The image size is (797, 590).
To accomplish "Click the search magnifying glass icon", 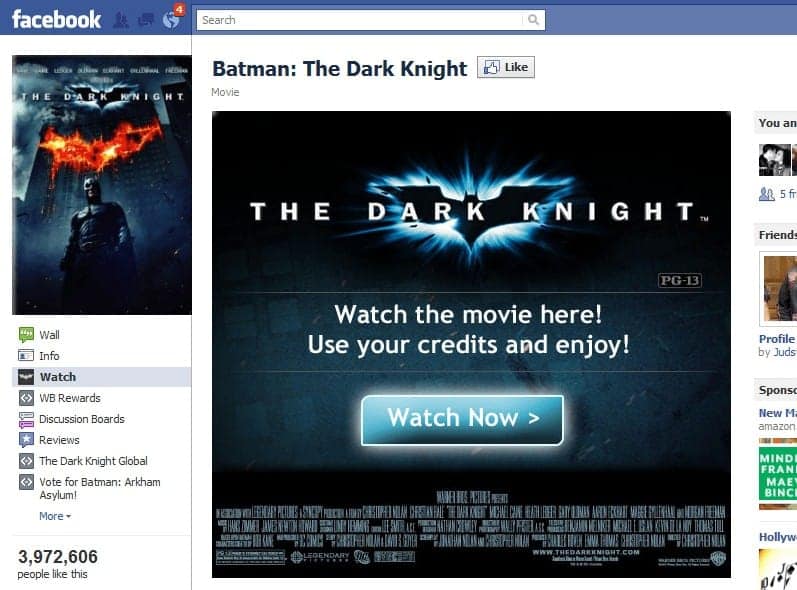I will click(533, 20).
